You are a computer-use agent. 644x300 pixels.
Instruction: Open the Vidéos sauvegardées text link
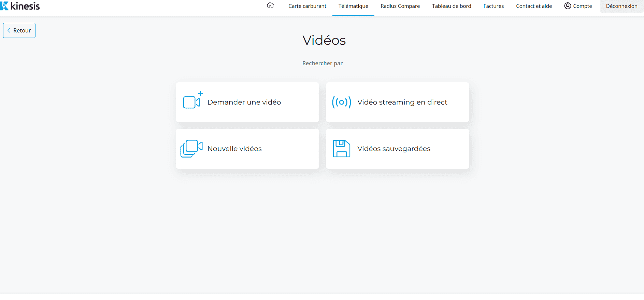394,149
